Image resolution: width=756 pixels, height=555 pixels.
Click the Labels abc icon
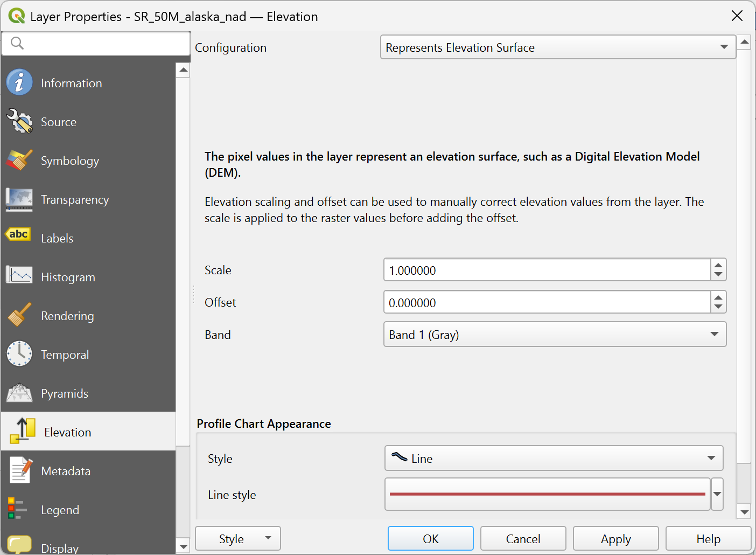click(x=18, y=235)
